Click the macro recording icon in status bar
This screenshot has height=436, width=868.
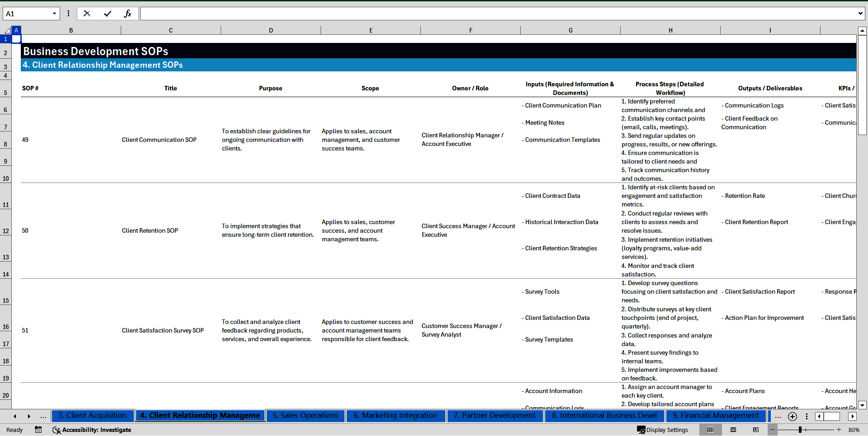coord(38,430)
